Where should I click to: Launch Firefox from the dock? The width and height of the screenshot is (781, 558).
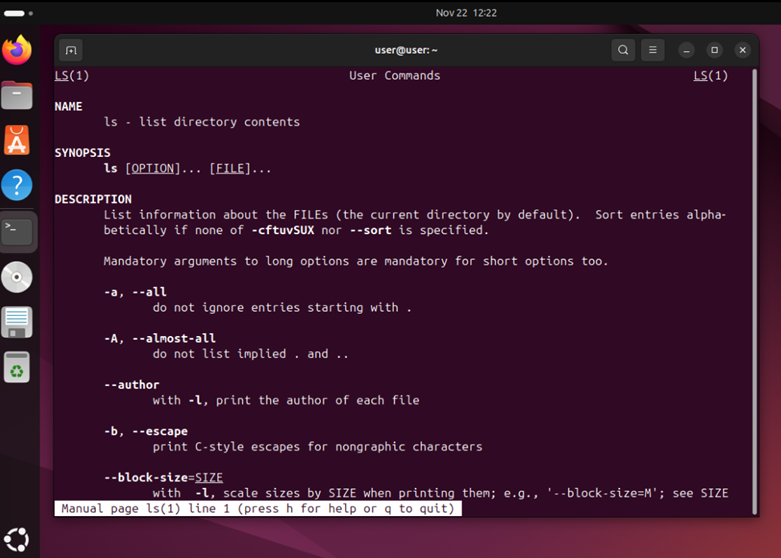17,49
